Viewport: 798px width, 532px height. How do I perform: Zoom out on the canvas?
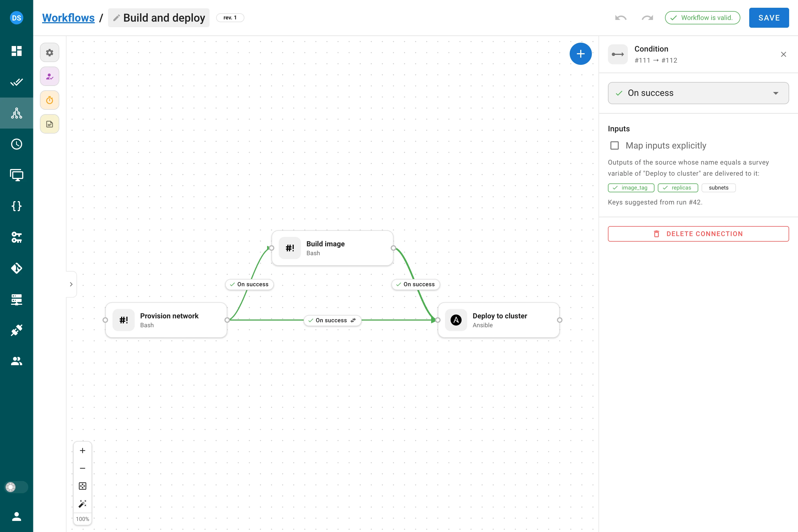83,468
